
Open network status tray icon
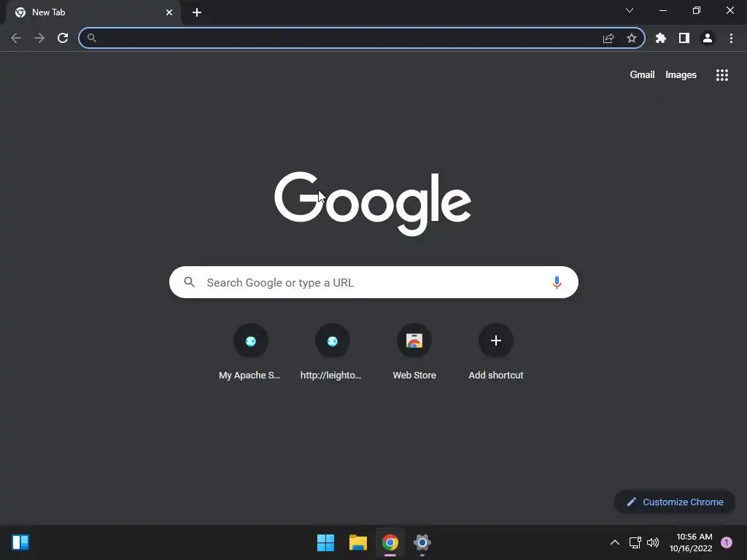(x=635, y=542)
